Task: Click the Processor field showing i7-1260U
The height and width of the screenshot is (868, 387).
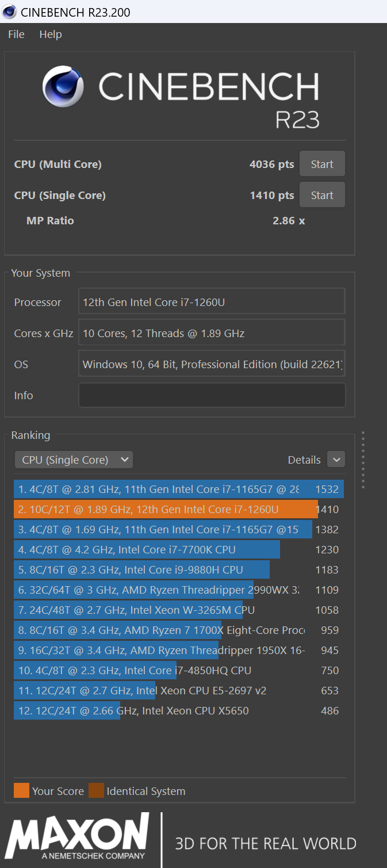Action: pos(212,302)
